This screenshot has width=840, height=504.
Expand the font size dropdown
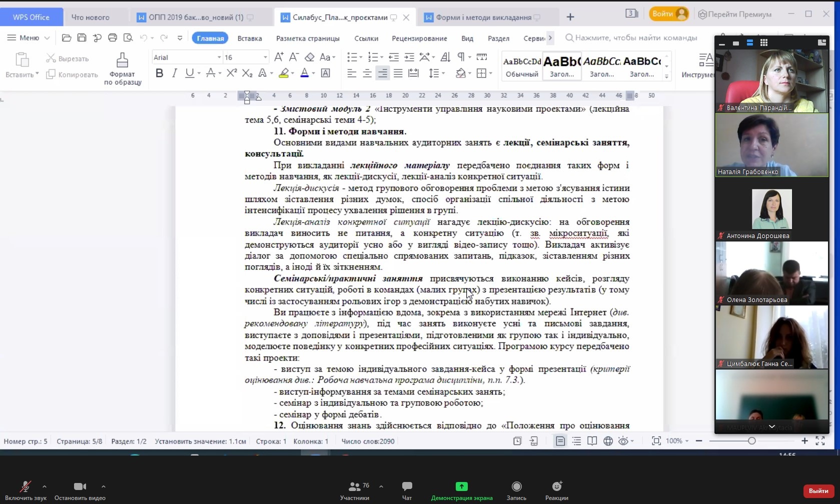pyautogui.click(x=265, y=57)
